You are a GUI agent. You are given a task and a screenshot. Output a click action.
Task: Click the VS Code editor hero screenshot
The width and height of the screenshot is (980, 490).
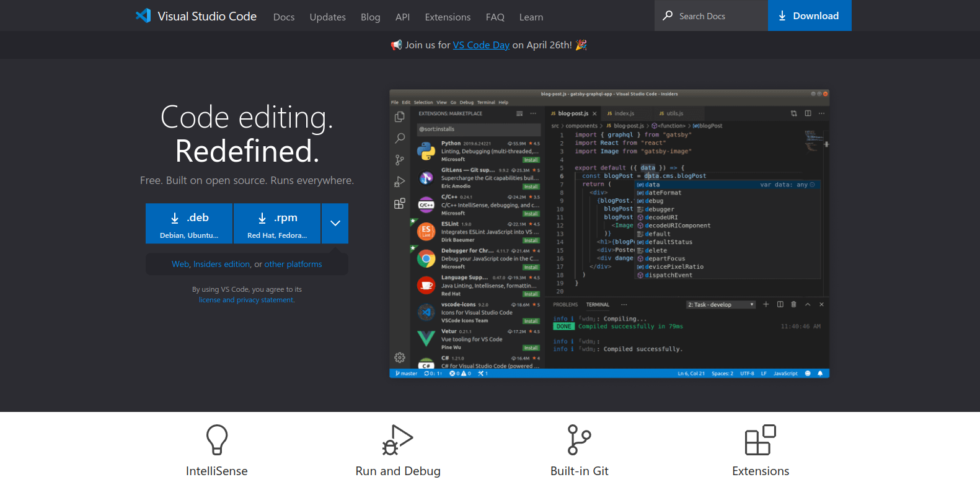(x=609, y=234)
